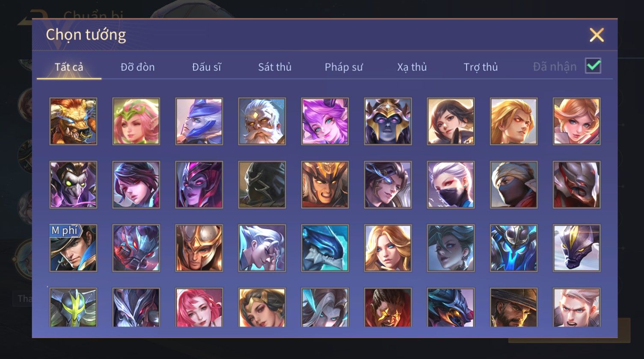Filter heroes by Xạ thủ
644x359 pixels.
click(412, 67)
